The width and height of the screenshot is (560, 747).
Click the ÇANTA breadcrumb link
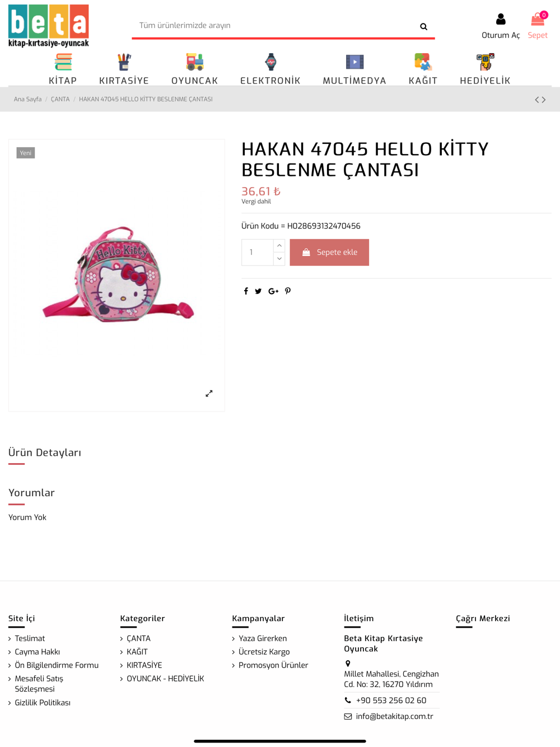(60, 99)
